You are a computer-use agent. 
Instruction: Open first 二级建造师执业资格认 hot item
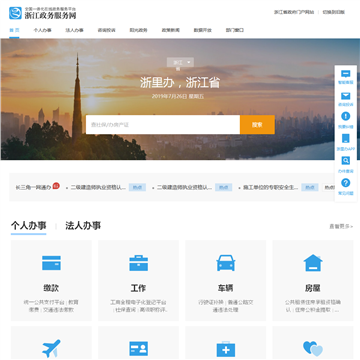(98, 188)
